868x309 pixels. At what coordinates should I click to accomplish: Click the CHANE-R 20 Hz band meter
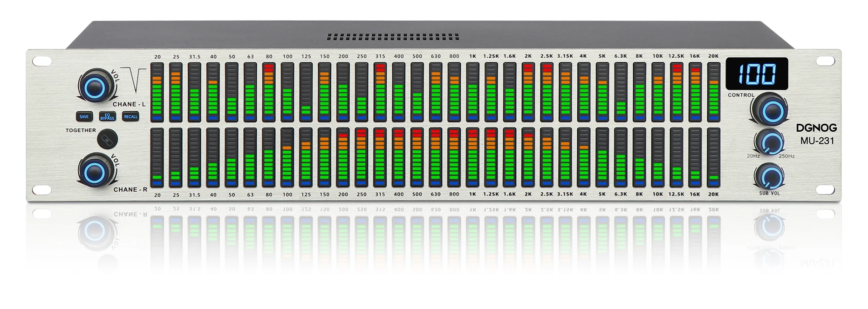tap(157, 158)
